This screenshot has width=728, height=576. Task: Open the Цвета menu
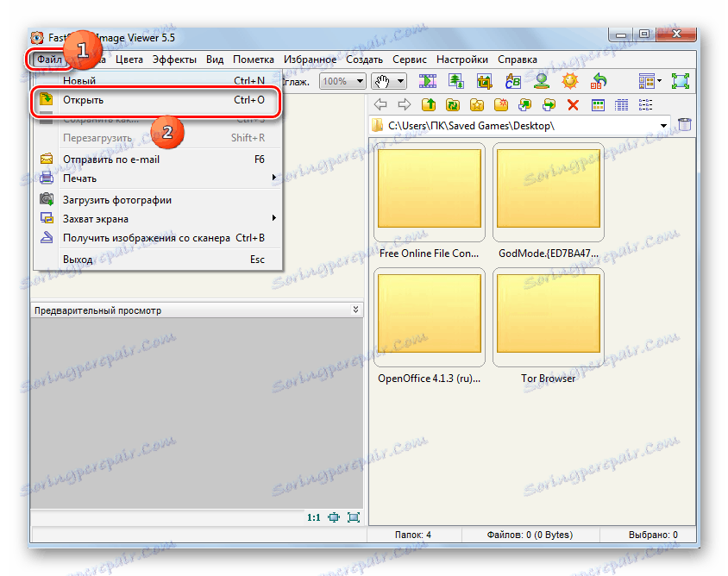(129, 59)
